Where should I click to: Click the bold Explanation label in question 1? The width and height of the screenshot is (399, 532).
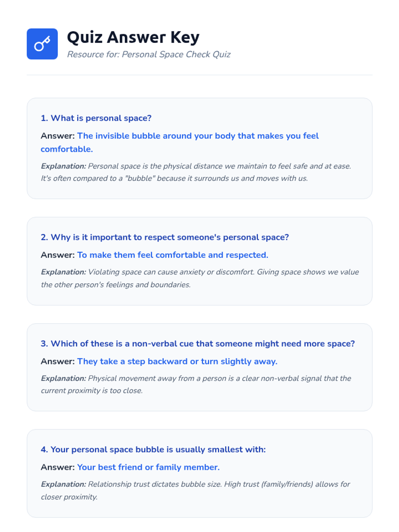click(x=63, y=166)
